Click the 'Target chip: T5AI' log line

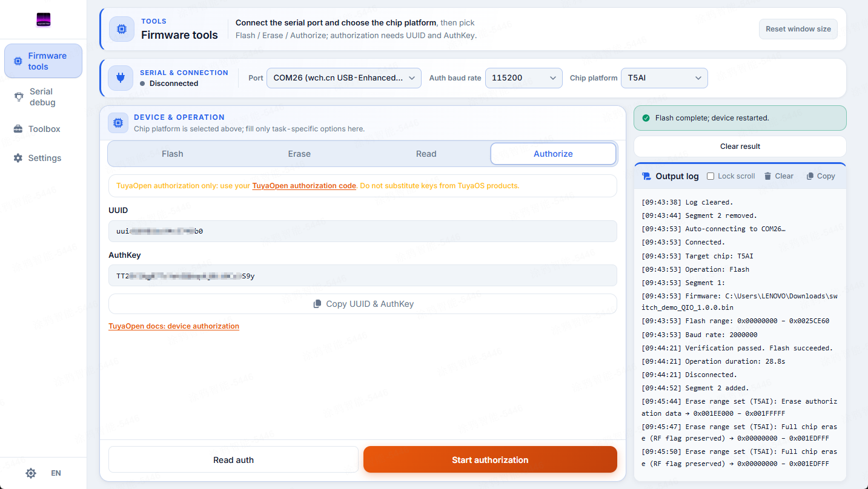click(698, 256)
